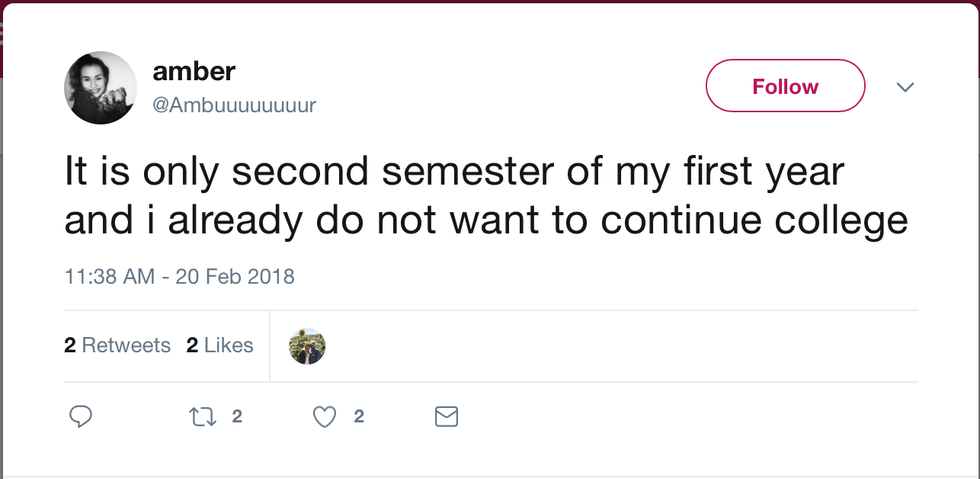Click the timestamp 11:38 AM - 20 Feb 2018
The width and height of the screenshot is (980, 479).
pyautogui.click(x=179, y=276)
